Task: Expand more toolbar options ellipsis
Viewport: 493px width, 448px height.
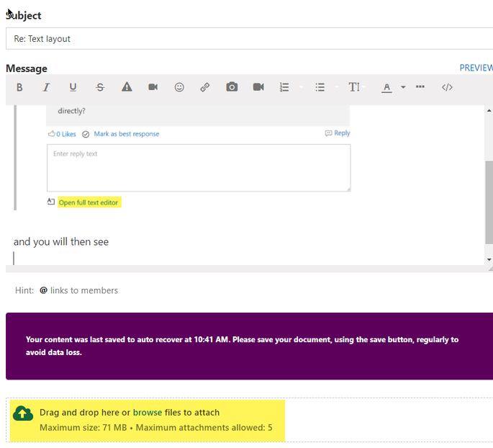Action: point(420,86)
